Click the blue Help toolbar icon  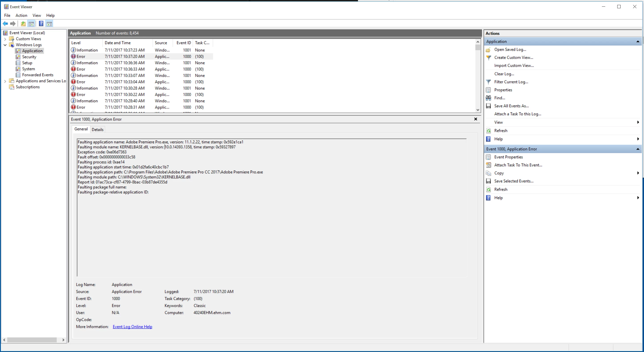pyautogui.click(x=41, y=24)
